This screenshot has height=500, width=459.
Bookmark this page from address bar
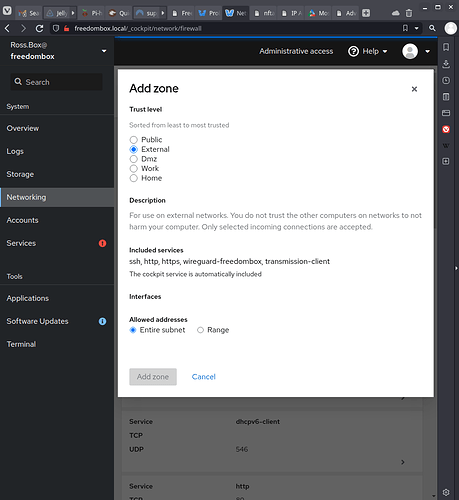pos(405,28)
